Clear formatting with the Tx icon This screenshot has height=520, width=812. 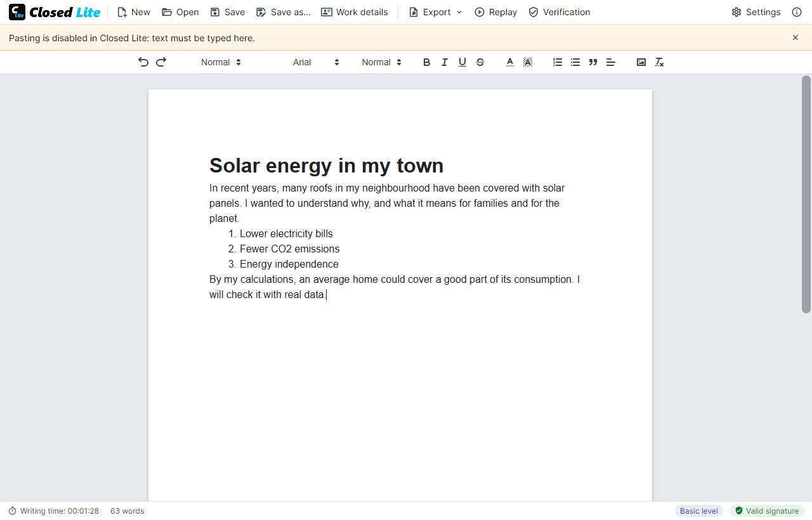point(659,62)
